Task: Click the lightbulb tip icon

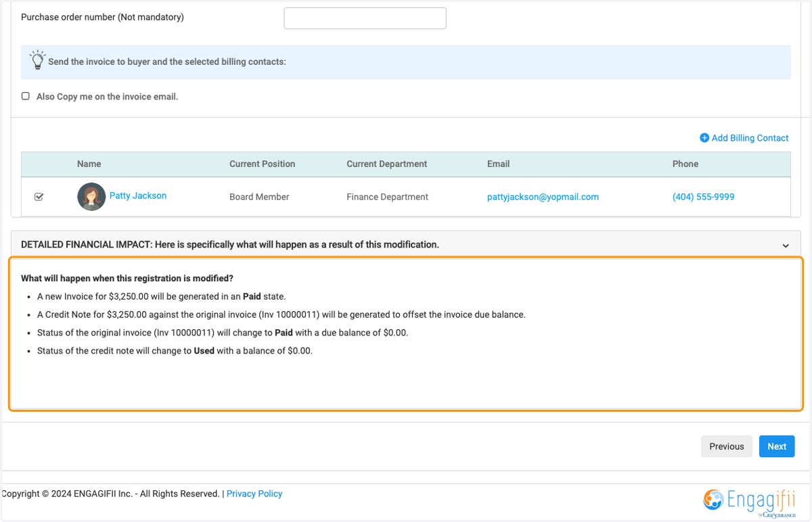Action: tap(38, 60)
